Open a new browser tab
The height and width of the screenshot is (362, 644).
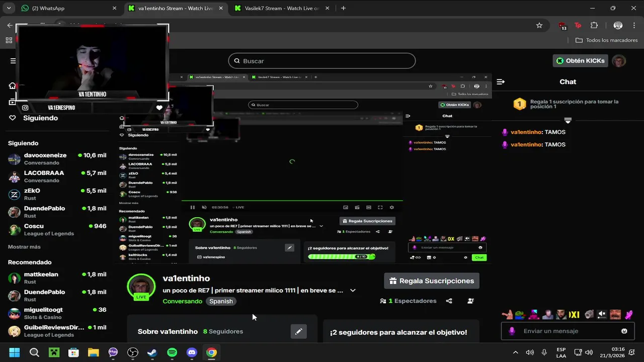point(343,8)
